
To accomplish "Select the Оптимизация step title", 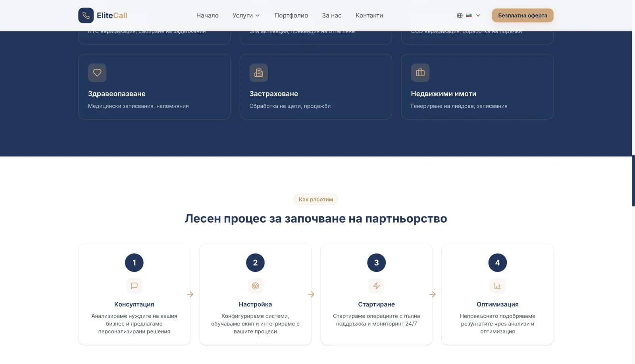I will coord(497,304).
